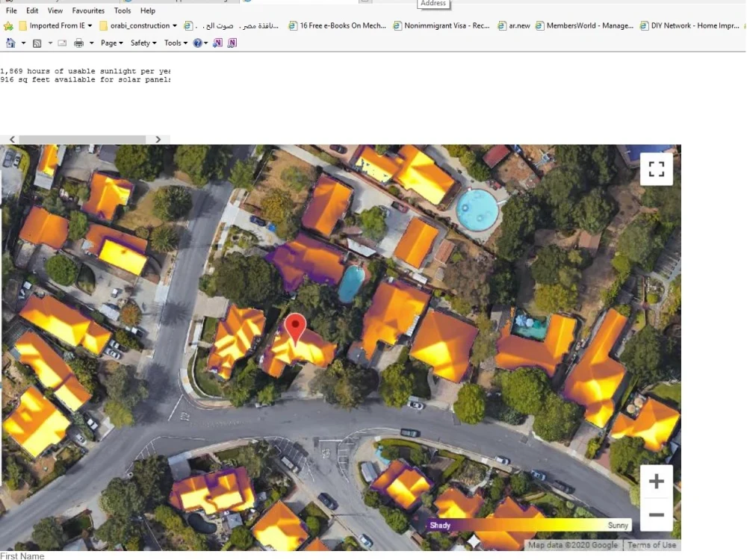
Task: Click the left arrow of horizontal scrollbar
Action: [13, 140]
